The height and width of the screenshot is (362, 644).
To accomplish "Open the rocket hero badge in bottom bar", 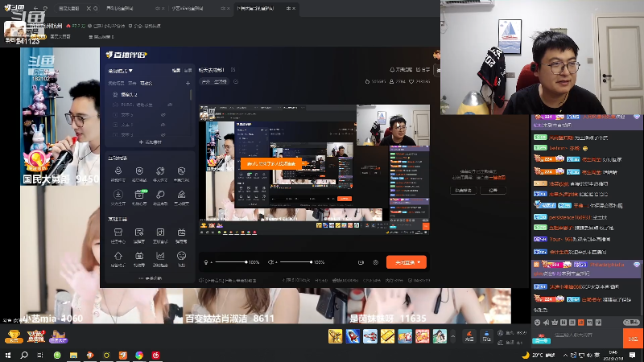I will tap(35, 336).
